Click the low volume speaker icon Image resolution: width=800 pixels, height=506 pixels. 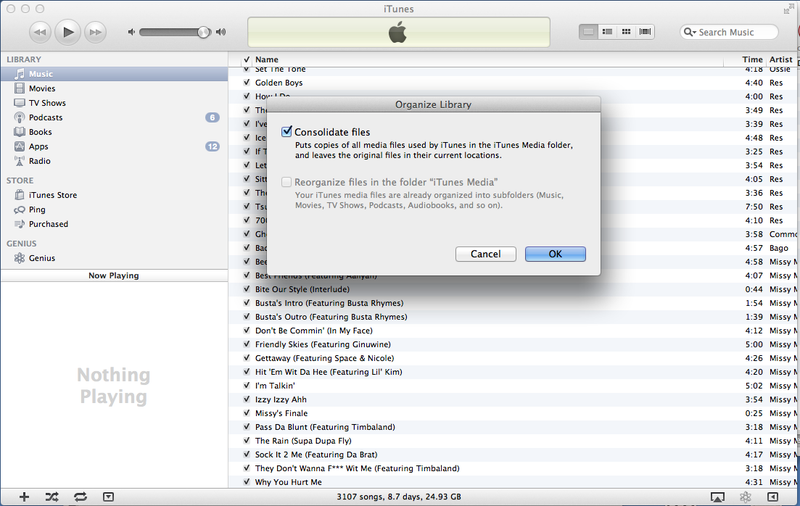132,32
